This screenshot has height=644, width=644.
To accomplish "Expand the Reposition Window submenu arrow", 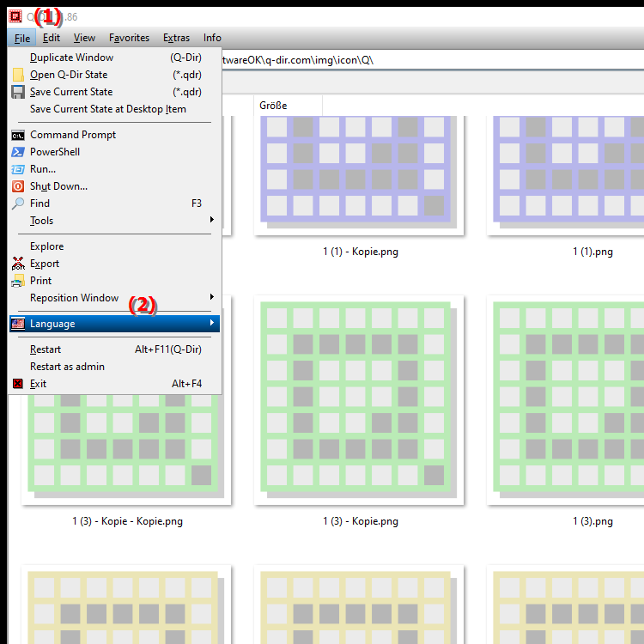I will [212, 297].
